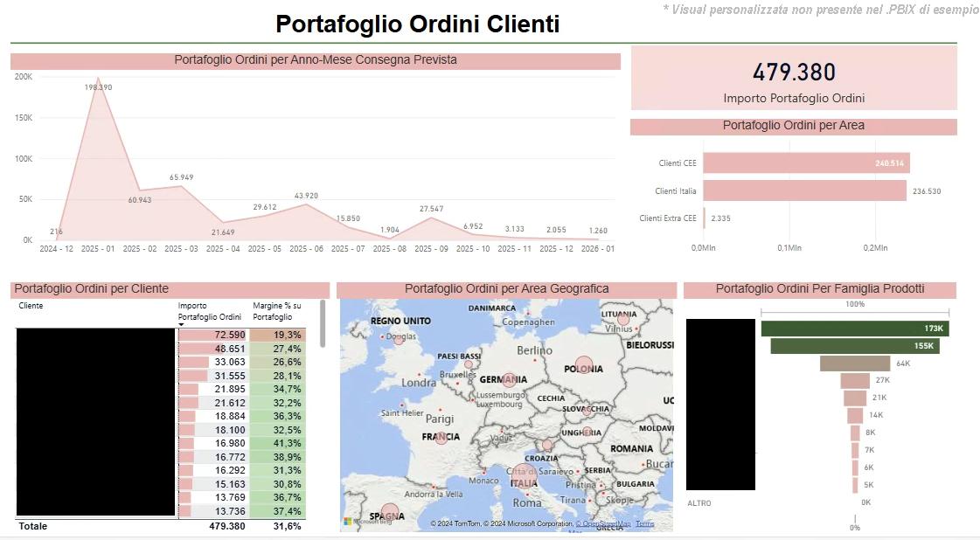This screenshot has height=540, width=980.
Task: Select the Germania bubble on the map
Action: [509, 379]
